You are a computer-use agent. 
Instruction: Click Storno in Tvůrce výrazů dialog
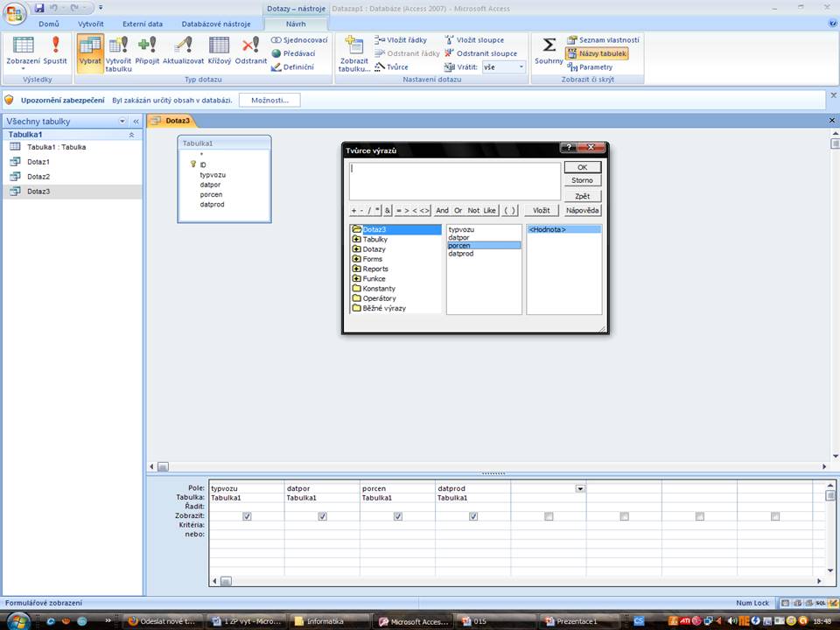tap(583, 180)
